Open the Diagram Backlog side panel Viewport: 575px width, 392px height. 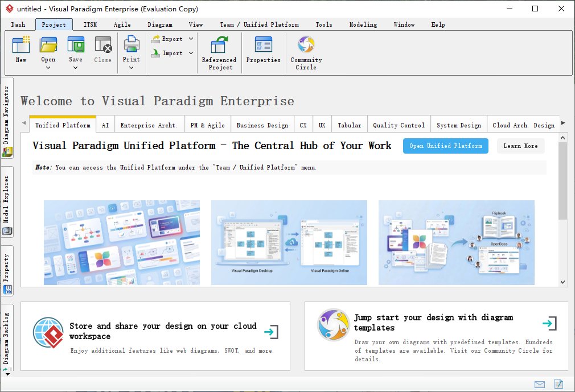7,339
